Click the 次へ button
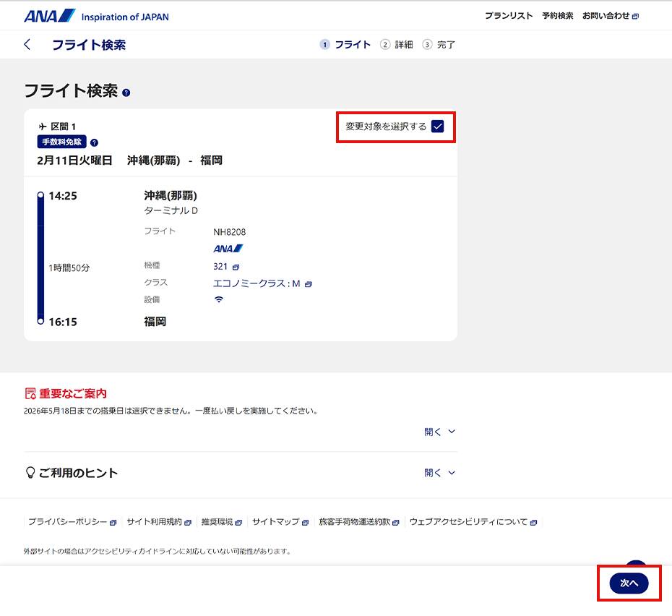Viewport: 672px width, 616px height. (x=628, y=583)
